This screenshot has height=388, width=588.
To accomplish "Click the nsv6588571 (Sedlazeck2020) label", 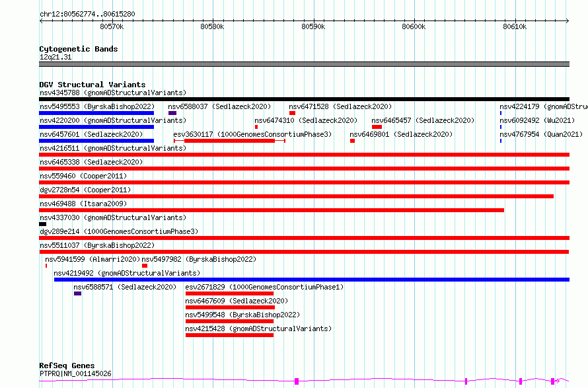I will 125,287.
